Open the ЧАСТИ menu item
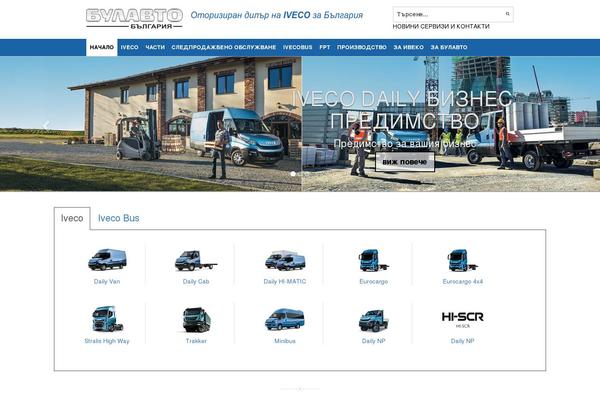Screen dimensions: 600x400 [x=155, y=47]
